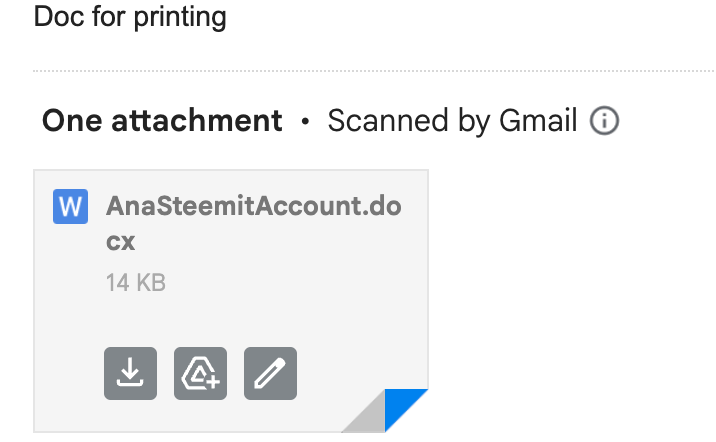Click the Scanned by Gmail label
Image resolution: width=716 pixels, height=442 pixels.
point(452,121)
